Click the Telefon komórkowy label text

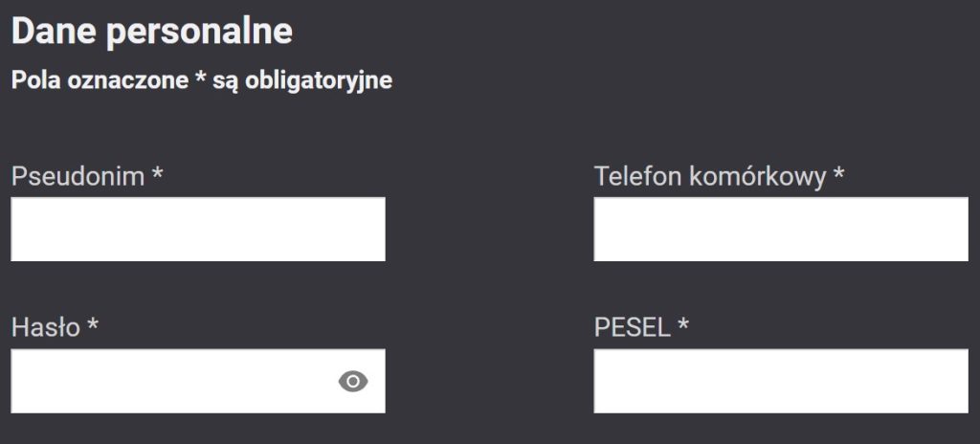(x=709, y=177)
